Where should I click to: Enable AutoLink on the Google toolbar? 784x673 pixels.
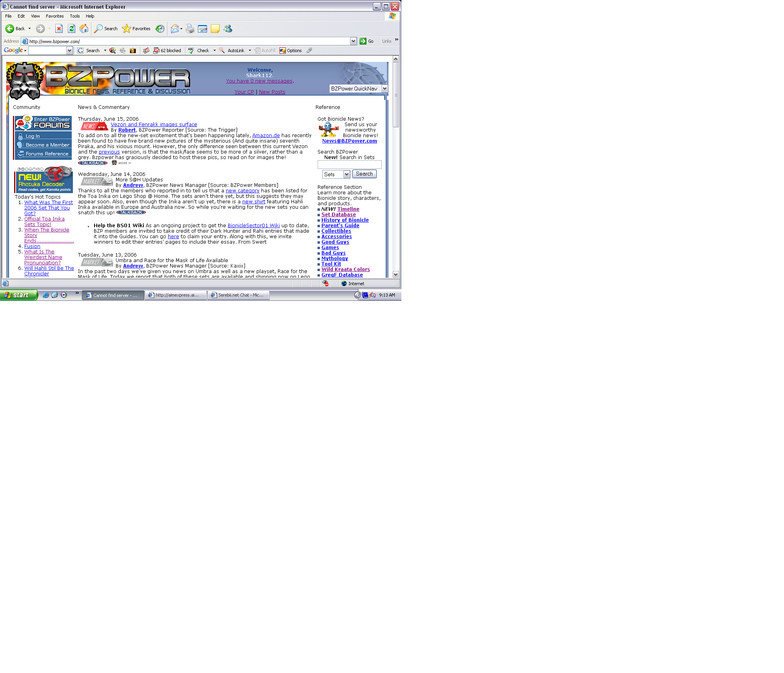pos(234,50)
